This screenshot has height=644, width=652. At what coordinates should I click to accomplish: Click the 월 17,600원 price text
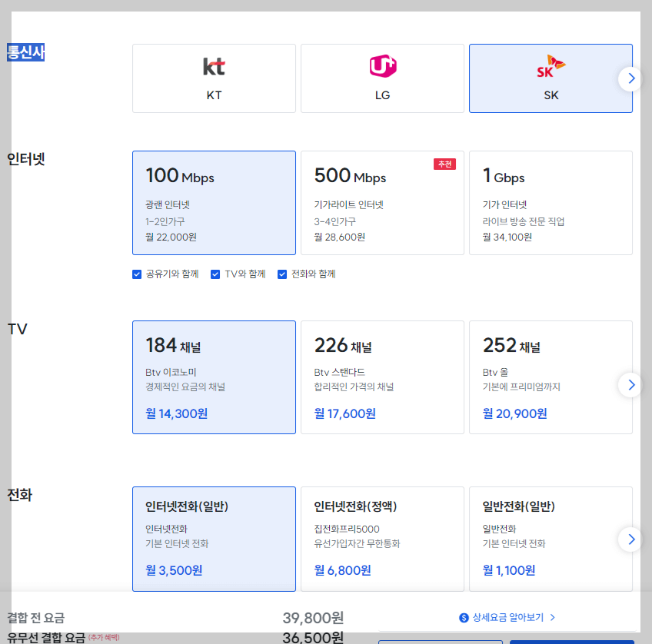[344, 413]
